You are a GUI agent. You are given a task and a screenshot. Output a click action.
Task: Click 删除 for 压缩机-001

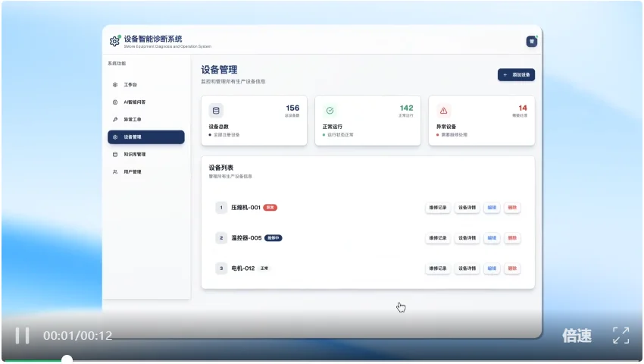[x=512, y=207]
